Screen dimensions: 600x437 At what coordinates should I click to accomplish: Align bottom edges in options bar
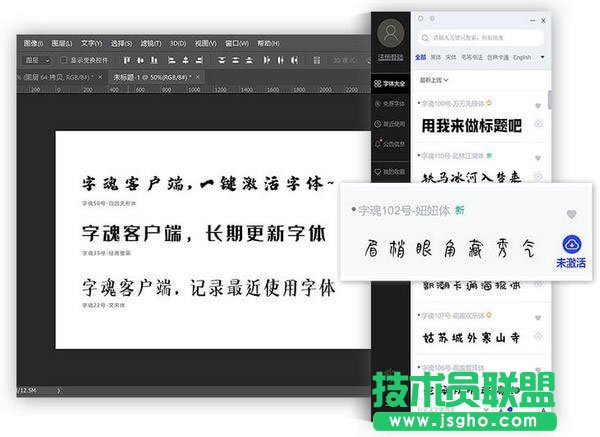154,60
